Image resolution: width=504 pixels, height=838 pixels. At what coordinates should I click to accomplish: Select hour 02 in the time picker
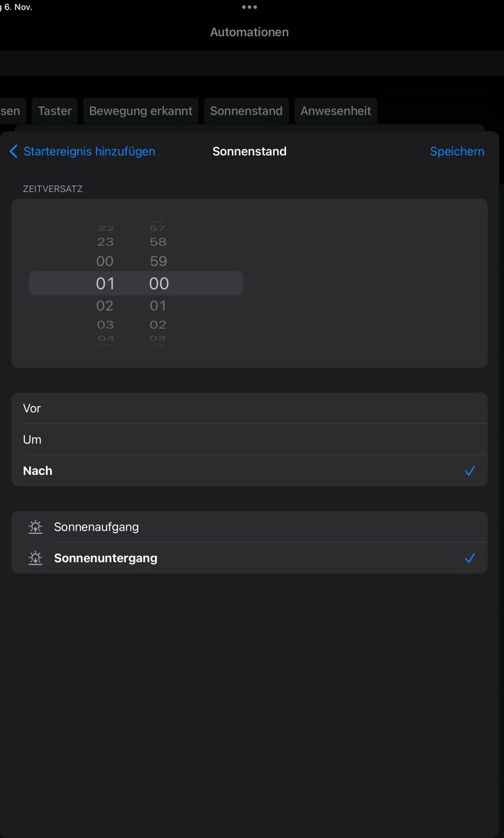[105, 305]
